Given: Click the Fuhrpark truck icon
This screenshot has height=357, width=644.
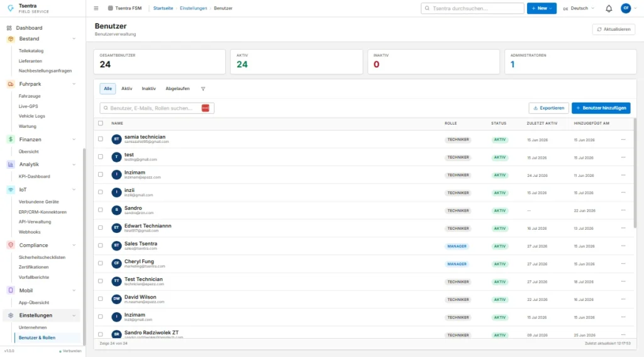Looking at the screenshot, I should point(11,84).
